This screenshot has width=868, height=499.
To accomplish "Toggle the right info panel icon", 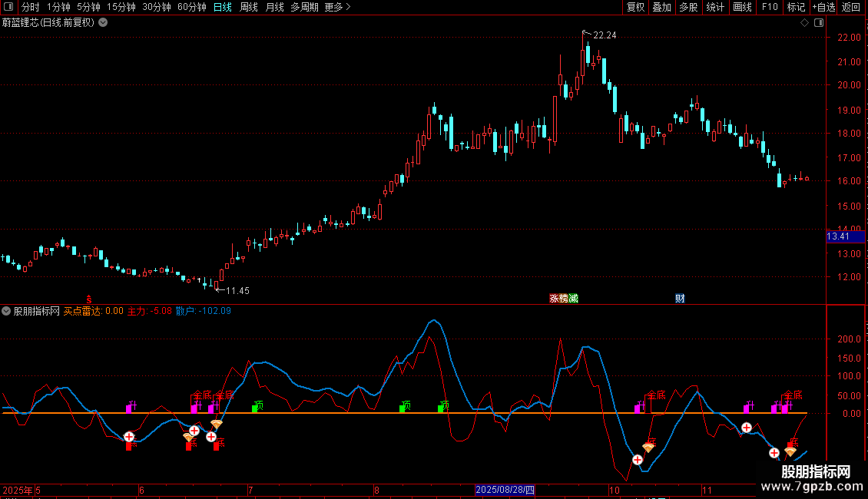I will [819, 23].
